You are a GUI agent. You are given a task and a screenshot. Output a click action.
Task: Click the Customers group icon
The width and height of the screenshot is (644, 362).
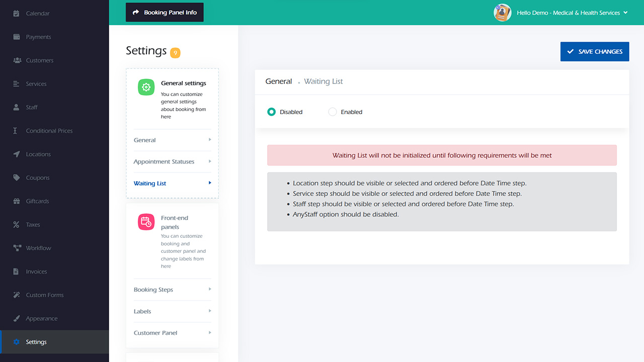(16, 60)
